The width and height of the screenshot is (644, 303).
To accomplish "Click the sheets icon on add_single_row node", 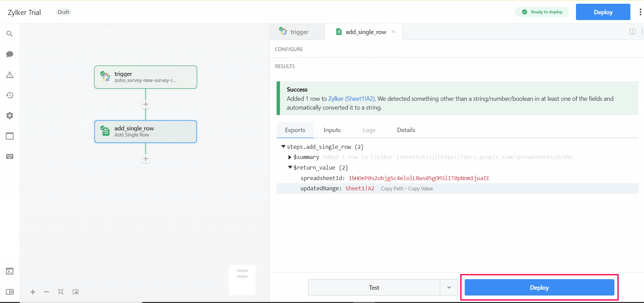I will click(x=105, y=131).
